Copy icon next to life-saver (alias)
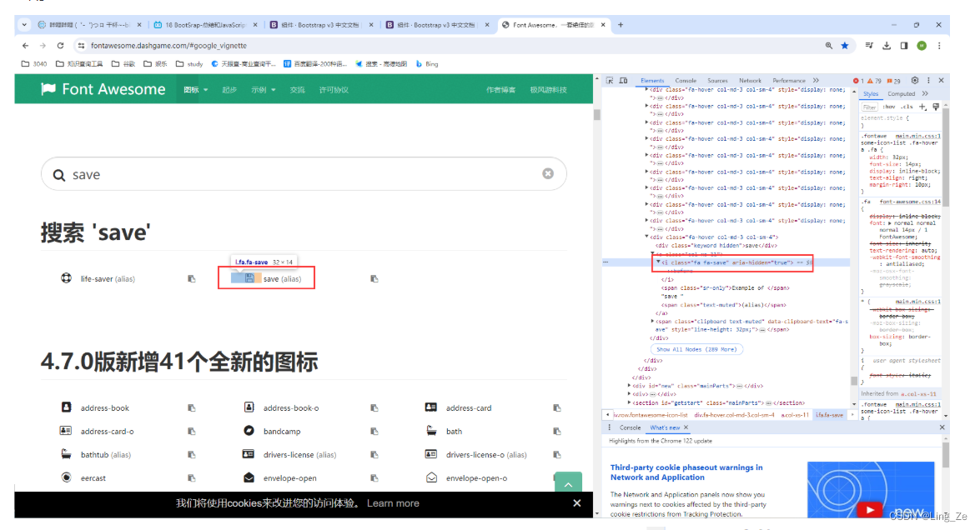Screen dimensions: 980x530 [x=192, y=279]
